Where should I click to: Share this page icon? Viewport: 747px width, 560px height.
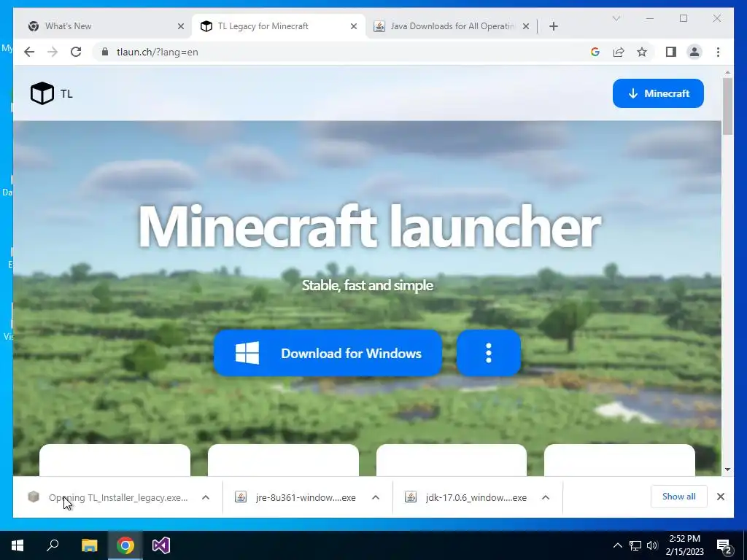point(619,52)
